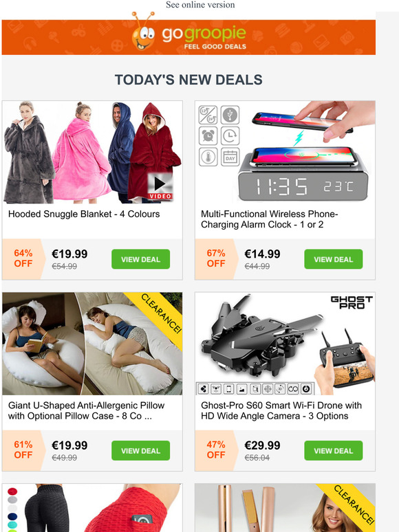Click the 12/24 hour format icon

click(x=208, y=115)
